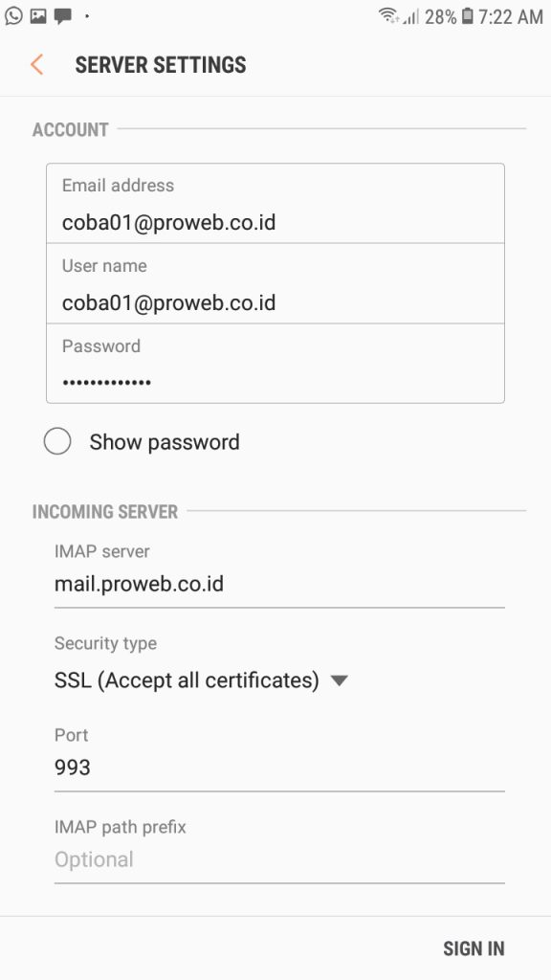Enable the Show password radio button
Image resolution: width=551 pixels, height=980 pixels.
pyautogui.click(x=57, y=441)
